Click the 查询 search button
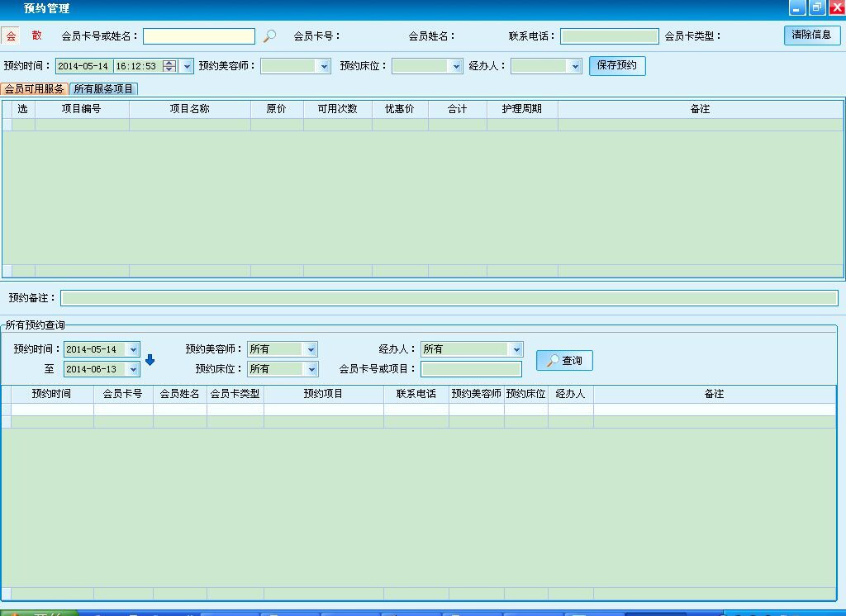Image resolution: width=846 pixels, height=616 pixels. click(x=564, y=361)
